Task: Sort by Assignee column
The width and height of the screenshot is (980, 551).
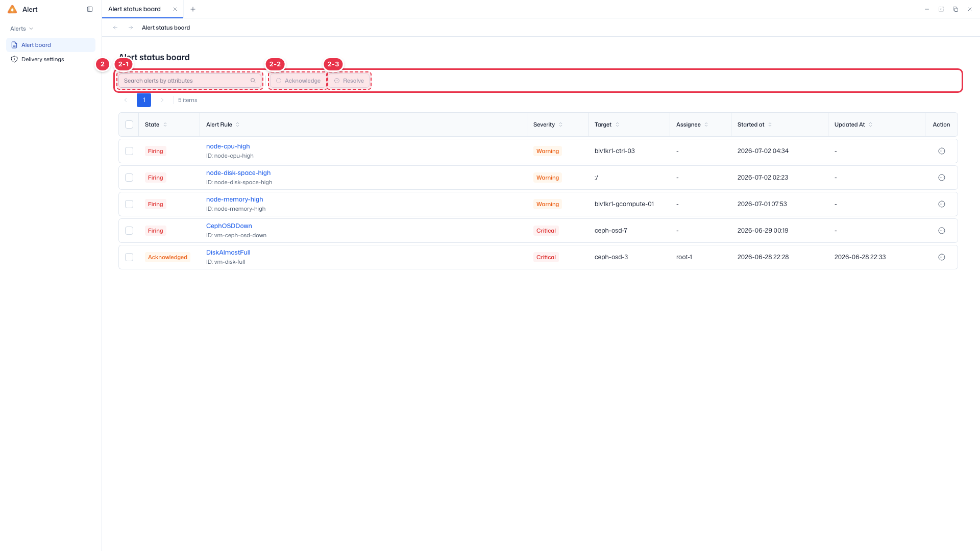Action: (x=706, y=124)
